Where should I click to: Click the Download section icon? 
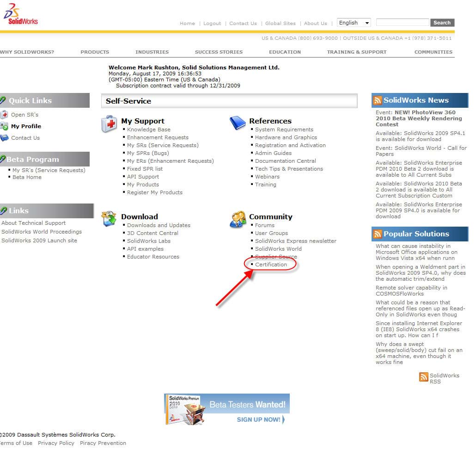pos(109,219)
